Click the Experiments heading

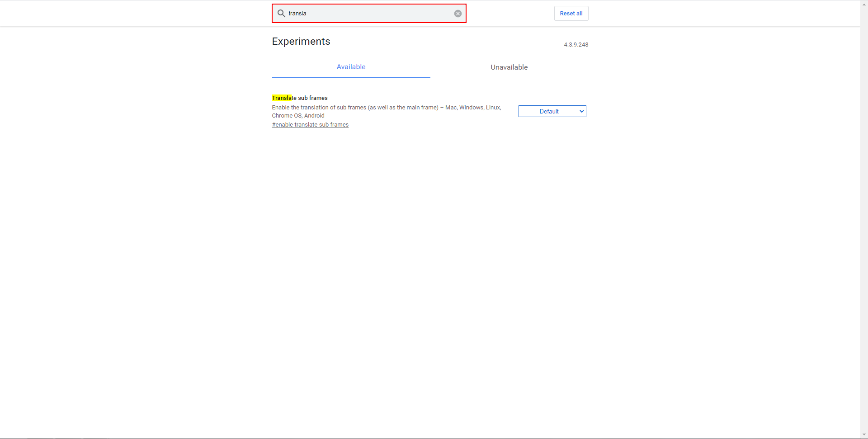[x=301, y=42]
